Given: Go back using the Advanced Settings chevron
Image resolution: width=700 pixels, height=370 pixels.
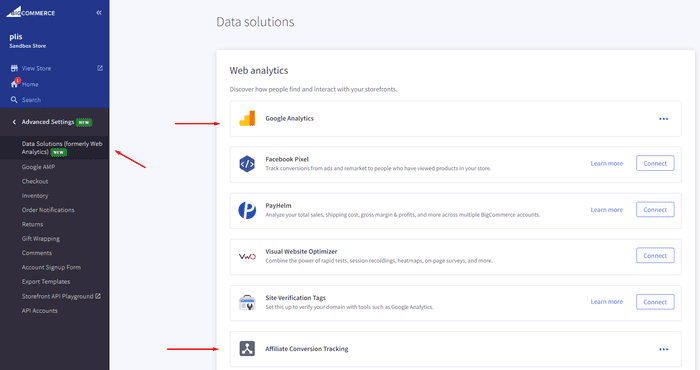Looking at the screenshot, I should pos(14,122).
